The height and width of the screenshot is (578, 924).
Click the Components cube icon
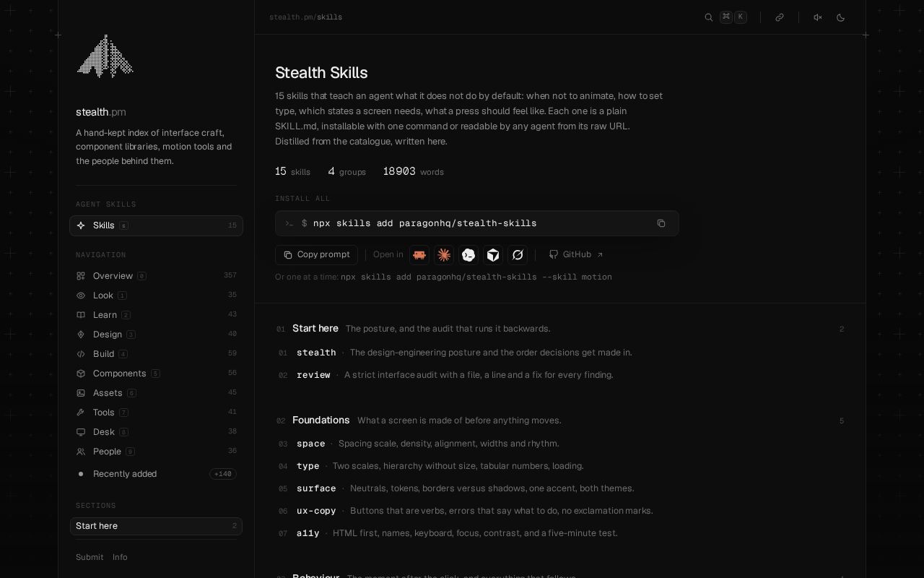pos(81,374)
